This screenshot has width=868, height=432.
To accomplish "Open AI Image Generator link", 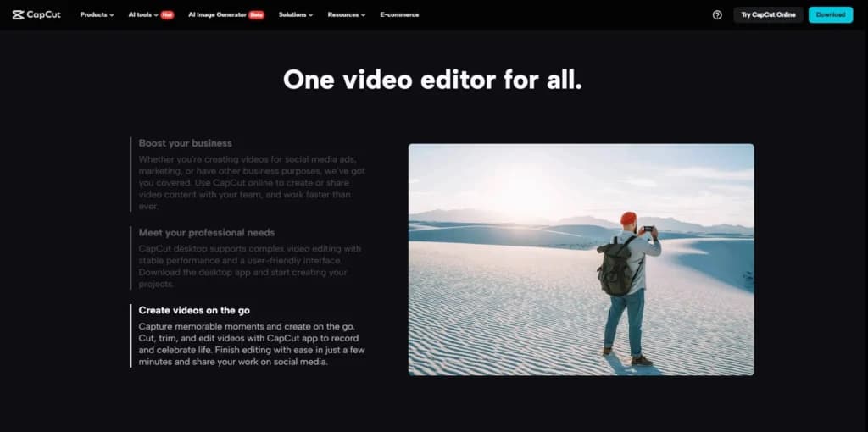I will [x=217, y=15].
